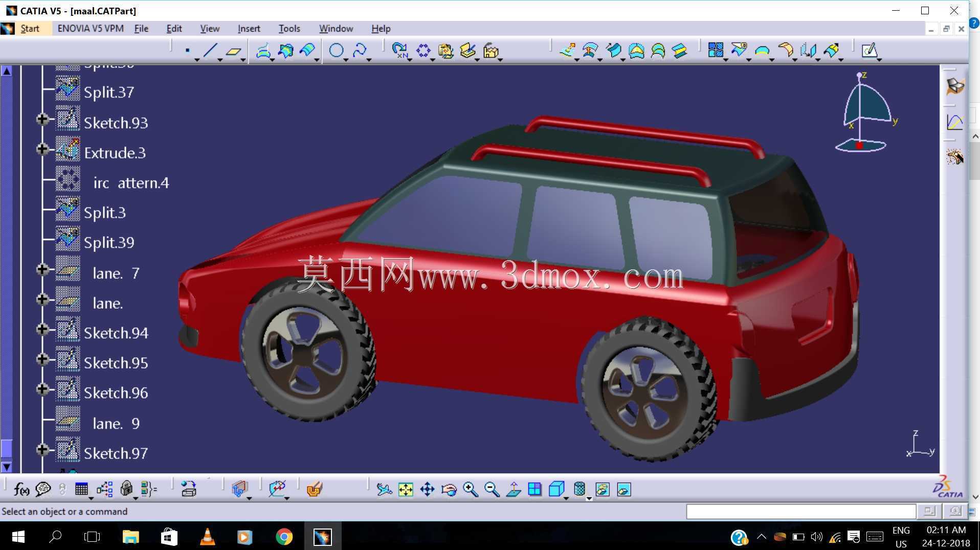This screenshot has height=550, width=980.
Task: Open Google Chrome from the taskbar
Action: 284,537
